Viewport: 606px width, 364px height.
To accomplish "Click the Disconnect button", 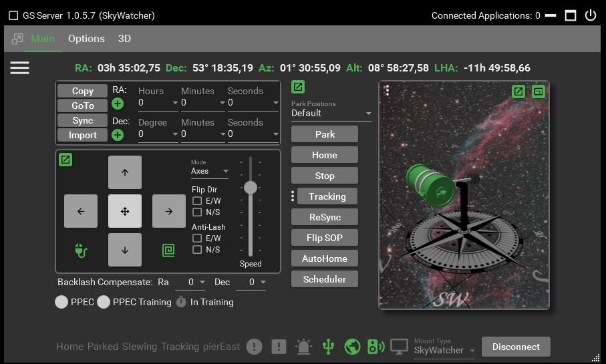I will [516, 347].
